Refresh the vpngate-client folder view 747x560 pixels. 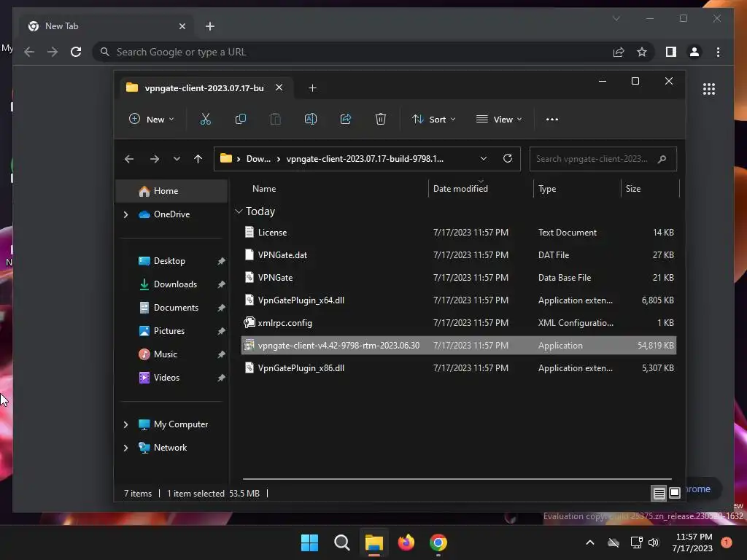508,158
